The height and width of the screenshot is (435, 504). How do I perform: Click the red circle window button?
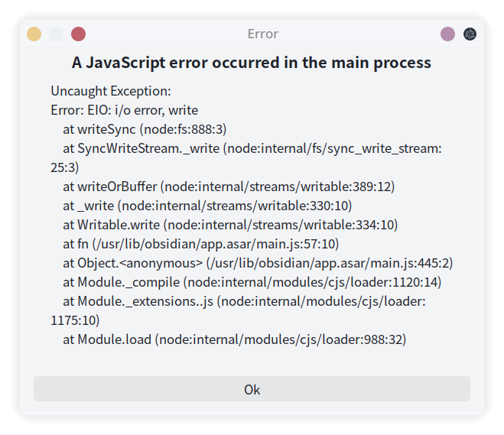point(78,34)
